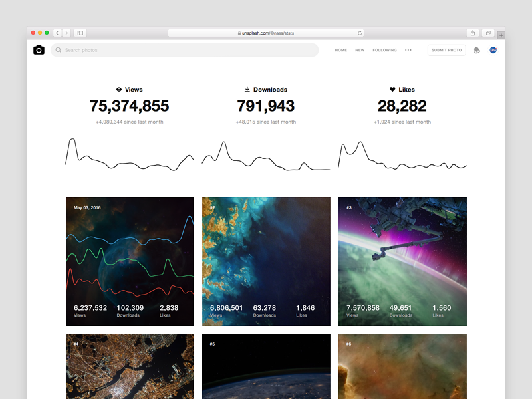Expand the three-dot more menu
This screenshot has width=532, height=399.
pos(408,50)
